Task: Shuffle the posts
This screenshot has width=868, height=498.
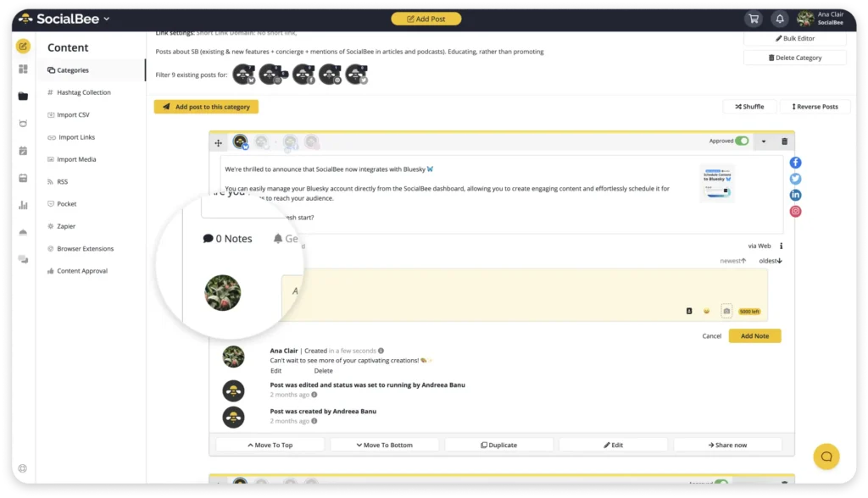Action: [x=749, y=107]
